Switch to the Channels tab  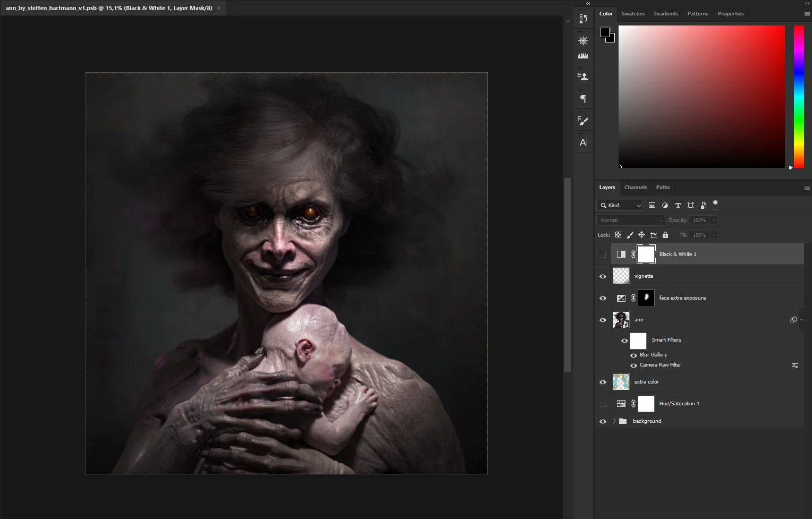pos(635,188)
